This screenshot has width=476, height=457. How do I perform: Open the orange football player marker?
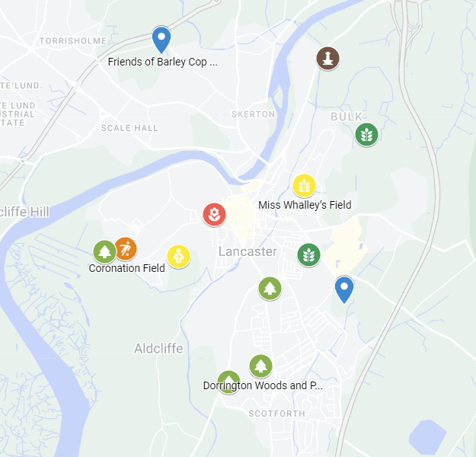[x=126, y=249]
